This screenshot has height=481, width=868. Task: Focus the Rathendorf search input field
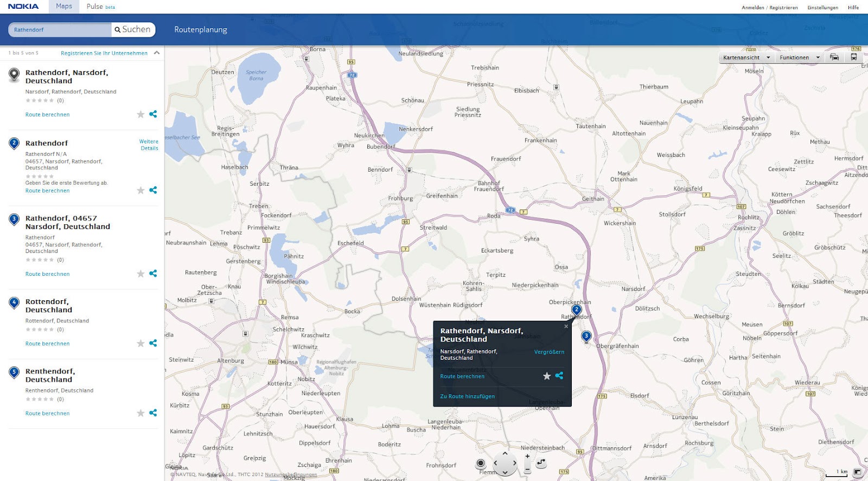61,30
